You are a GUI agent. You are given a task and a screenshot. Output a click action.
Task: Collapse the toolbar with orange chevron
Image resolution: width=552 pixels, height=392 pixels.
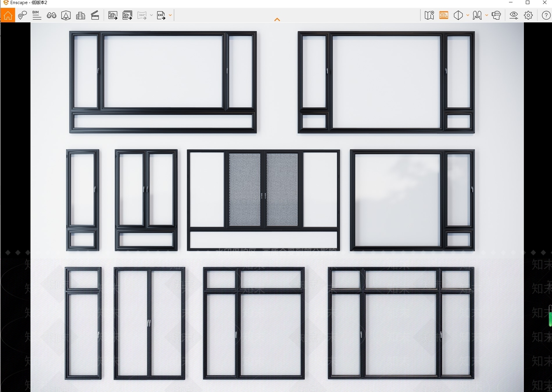click(x=277, y=20)
